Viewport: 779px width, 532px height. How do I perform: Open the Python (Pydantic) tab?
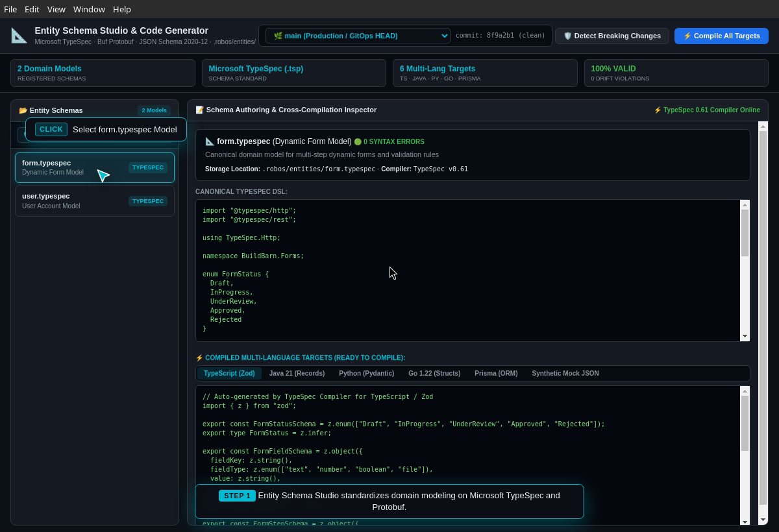tap(366, 373)
